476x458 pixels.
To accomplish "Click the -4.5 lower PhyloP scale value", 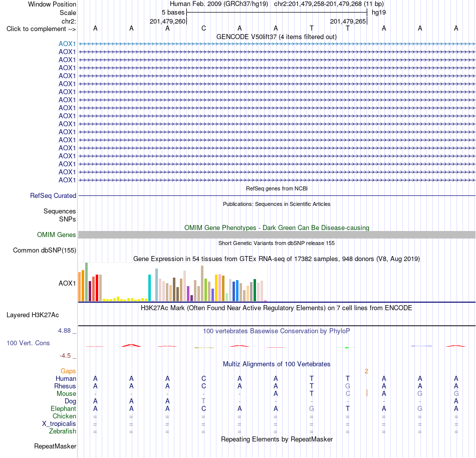I will [x=65, y=356].
